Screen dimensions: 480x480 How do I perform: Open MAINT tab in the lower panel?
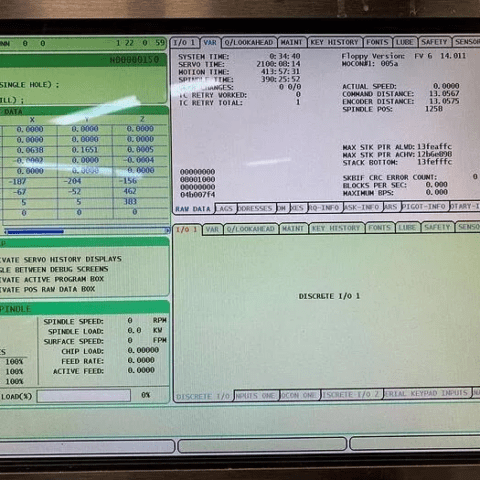pyautogui.click(x=293, y=229)
